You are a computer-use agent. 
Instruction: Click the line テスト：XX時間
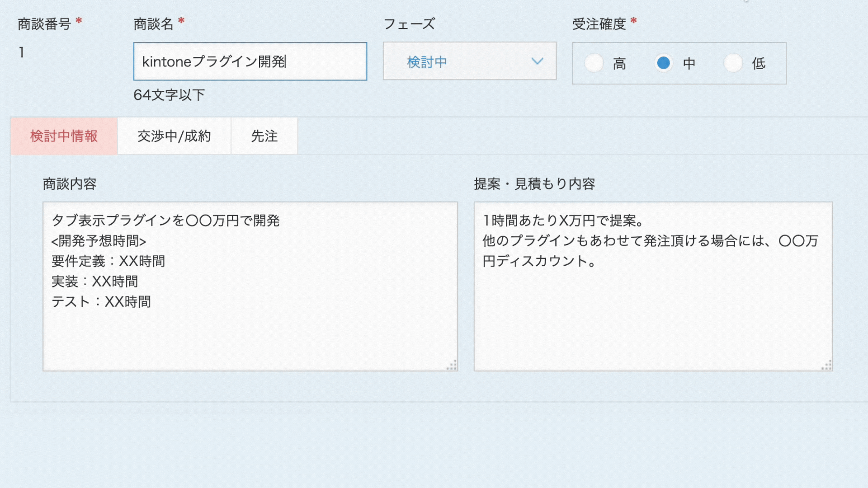point(101,302)
